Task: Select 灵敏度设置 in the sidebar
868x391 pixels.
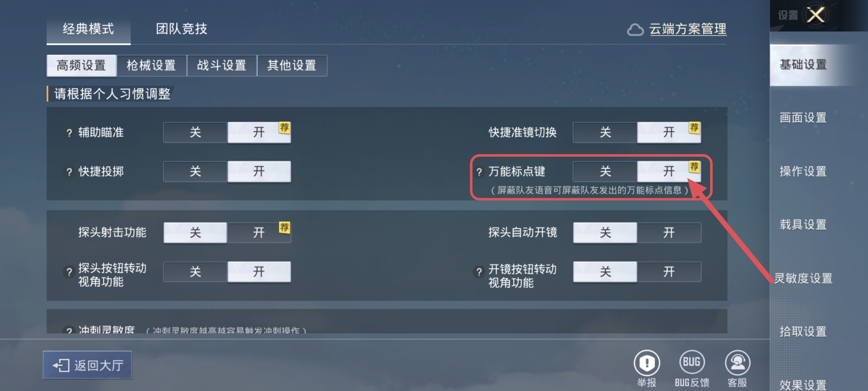Action: 804,278
